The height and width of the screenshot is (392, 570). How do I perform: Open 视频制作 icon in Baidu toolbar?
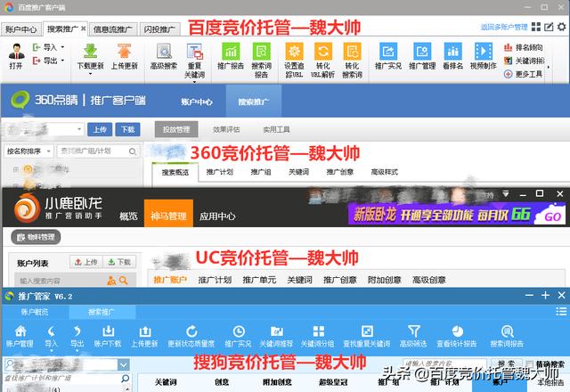coord(484,52)
